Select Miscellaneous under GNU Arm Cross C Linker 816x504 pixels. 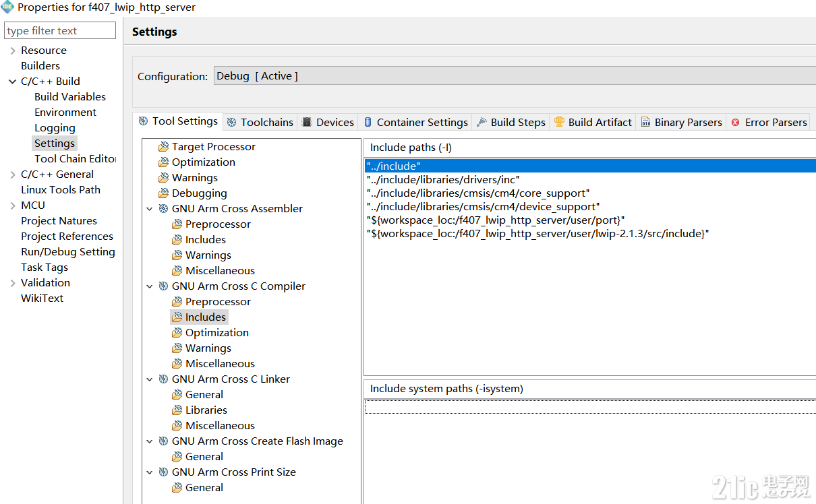coord(220,426)
